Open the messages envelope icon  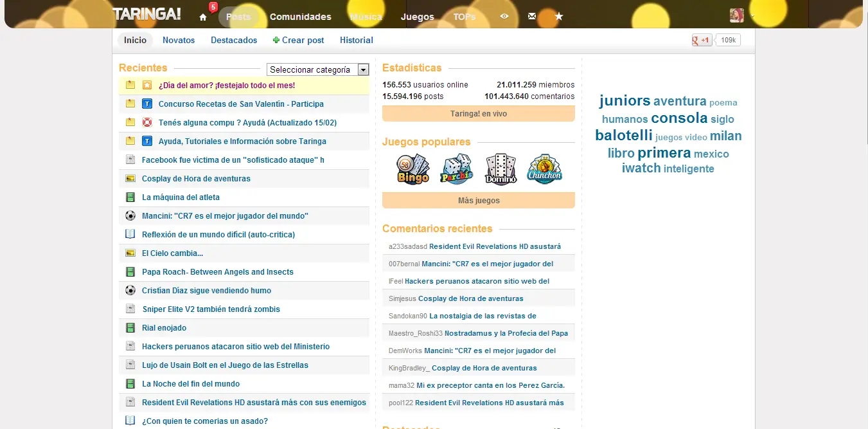coord(532,17)
